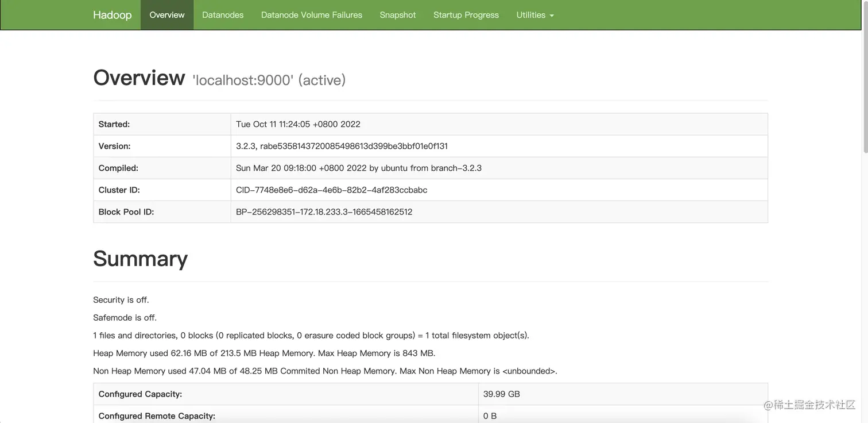
Task: Click the '1 files and directories' line
Action: [x=311, y=336]
